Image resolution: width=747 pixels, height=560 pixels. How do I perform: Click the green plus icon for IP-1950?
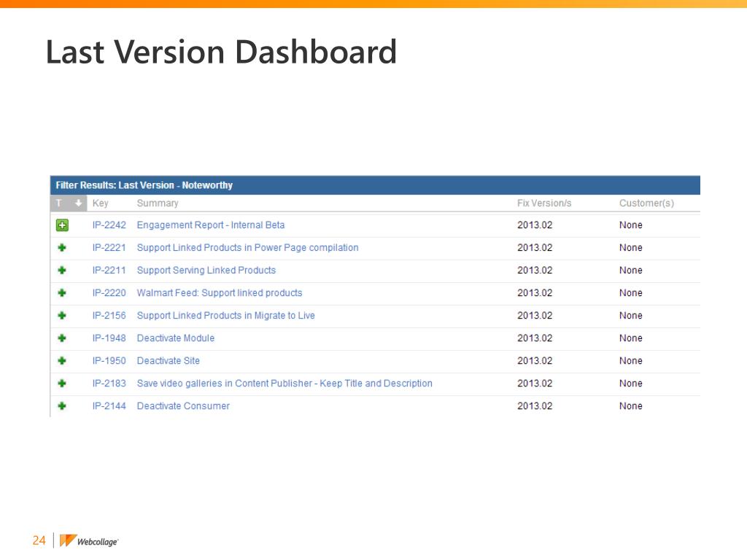pyautogui.click(x=62, y=360)
